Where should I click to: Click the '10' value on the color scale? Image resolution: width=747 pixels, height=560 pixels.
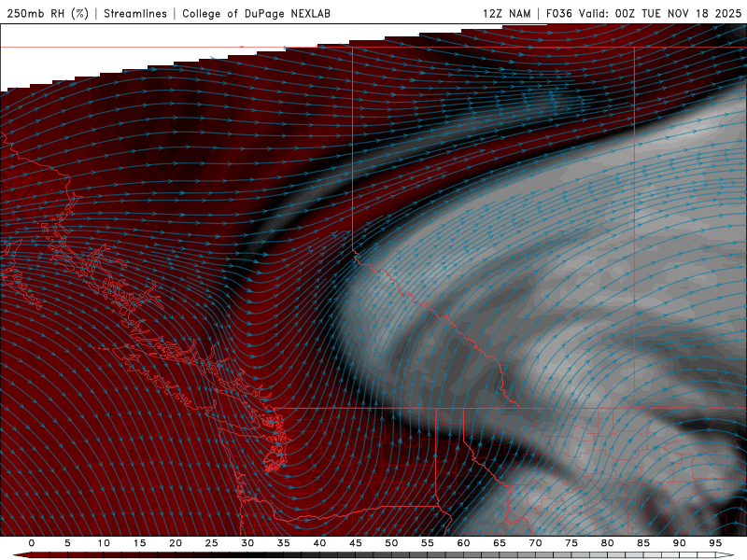click(x=104, y=543)
